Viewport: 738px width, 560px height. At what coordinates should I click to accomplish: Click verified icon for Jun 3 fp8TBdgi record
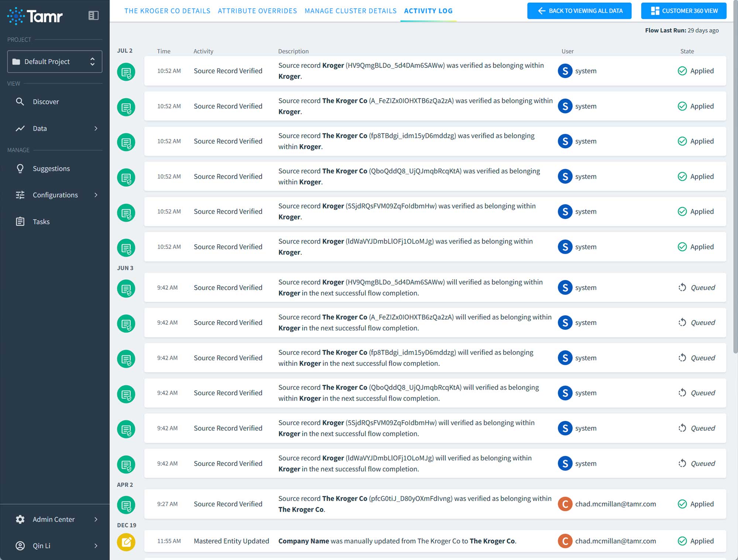click(x=126, y=359)
